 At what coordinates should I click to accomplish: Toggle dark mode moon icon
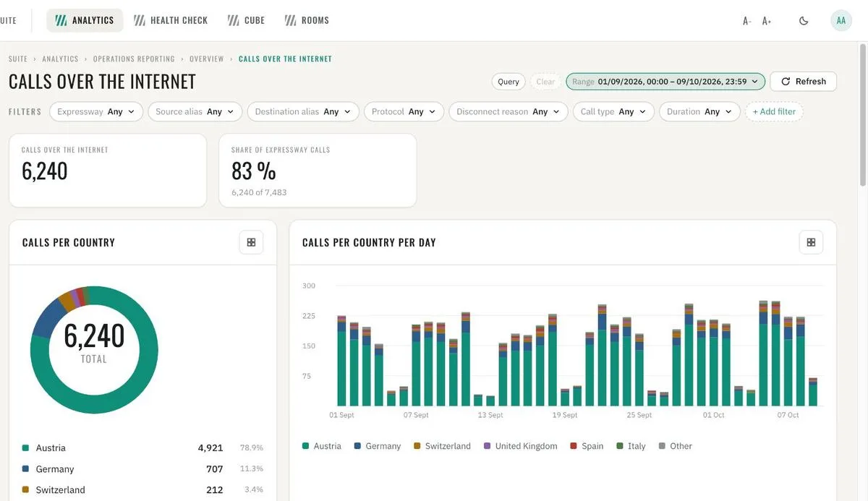pyautogui.click(x=804, y=21)
